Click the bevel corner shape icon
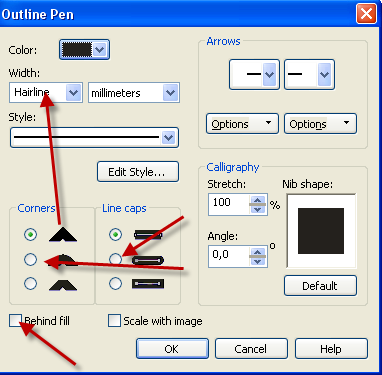Image resolution: width=382 pixels, height=375 pixels. point(63,284)
